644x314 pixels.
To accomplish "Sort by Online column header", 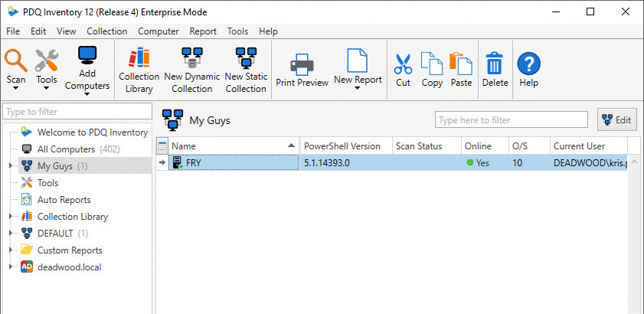I will (485, 146).
